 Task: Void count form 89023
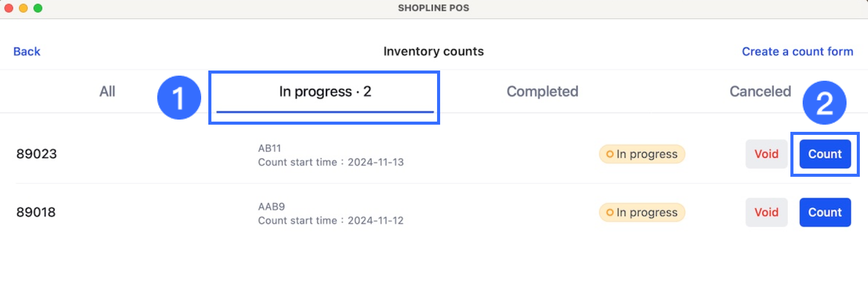point(766,154)
